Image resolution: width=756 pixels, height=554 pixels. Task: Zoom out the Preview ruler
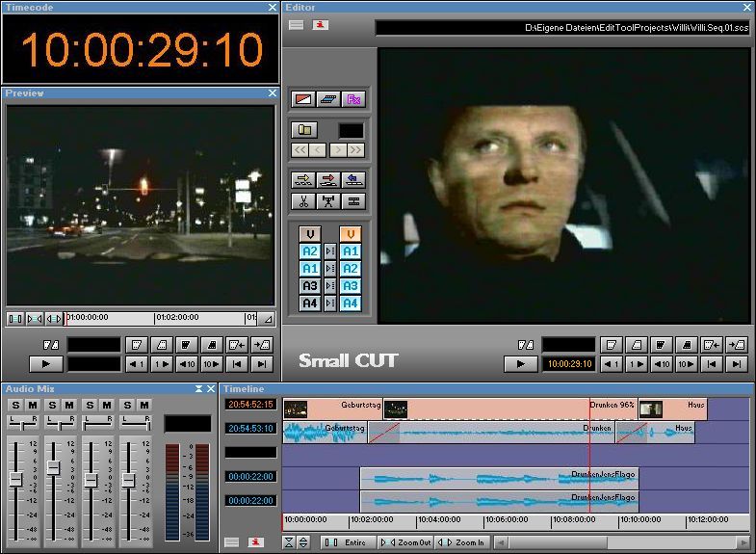(35, 319)
